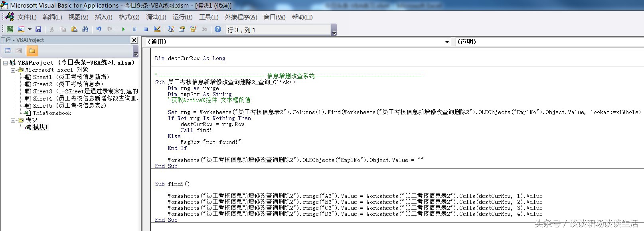
Task: Click the 'Dim tmpStr As String' line
Action: pos(200,94)
